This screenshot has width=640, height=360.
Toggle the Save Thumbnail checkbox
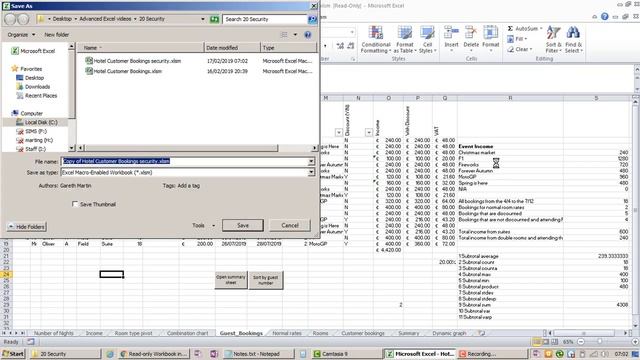75,204
